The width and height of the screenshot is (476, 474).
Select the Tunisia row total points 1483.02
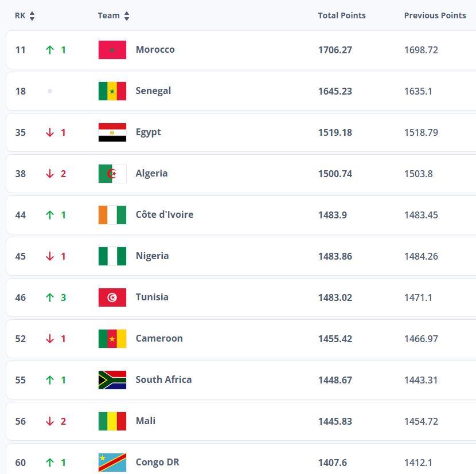[335, 297]
